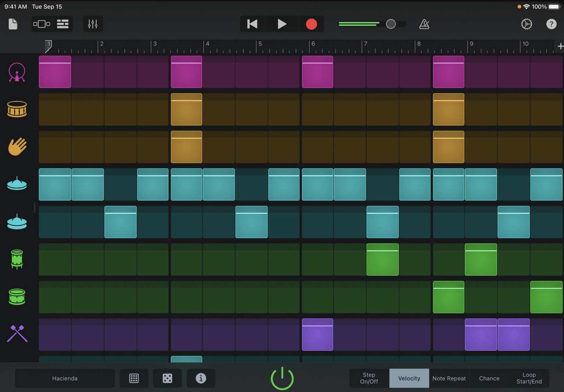The image size is (564, 392).
Task: Select the hand clap instrument icon
Action: coord(17,147)
